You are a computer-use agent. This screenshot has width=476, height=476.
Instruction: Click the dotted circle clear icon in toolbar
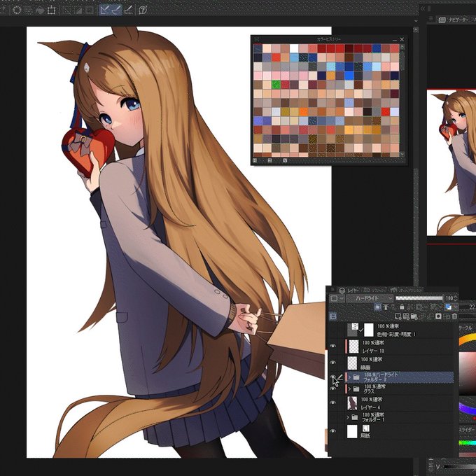17,10
